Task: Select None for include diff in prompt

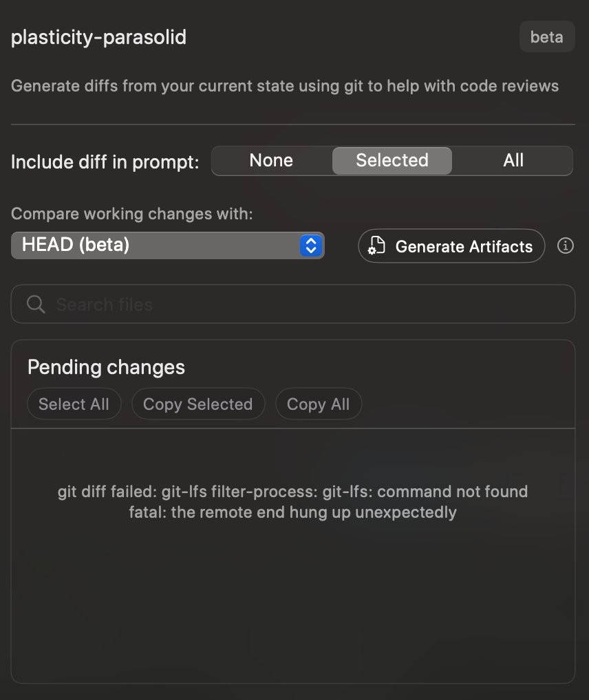Action: 271,161
